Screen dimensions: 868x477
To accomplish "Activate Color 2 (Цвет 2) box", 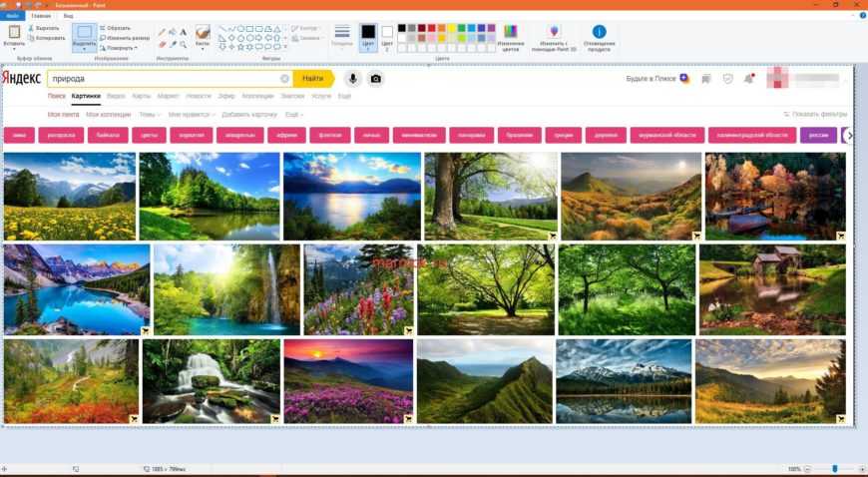I will click(x=387, y=36).
